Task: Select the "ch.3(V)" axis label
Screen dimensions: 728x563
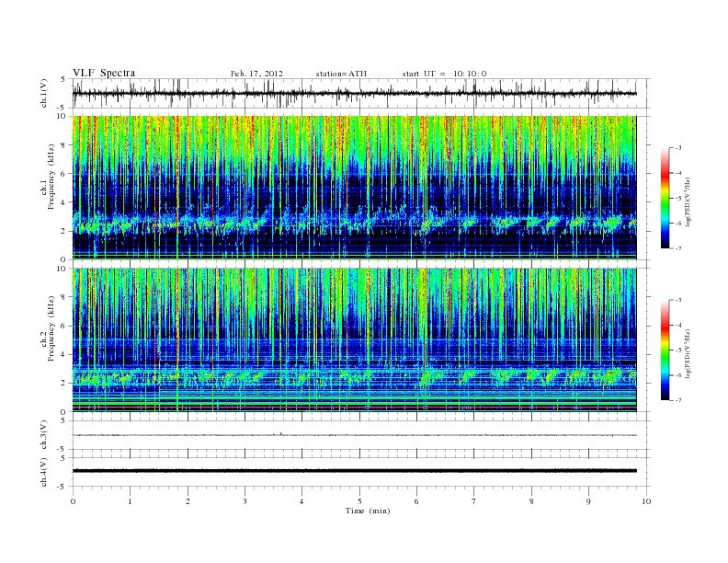Action: coord(44,435)
